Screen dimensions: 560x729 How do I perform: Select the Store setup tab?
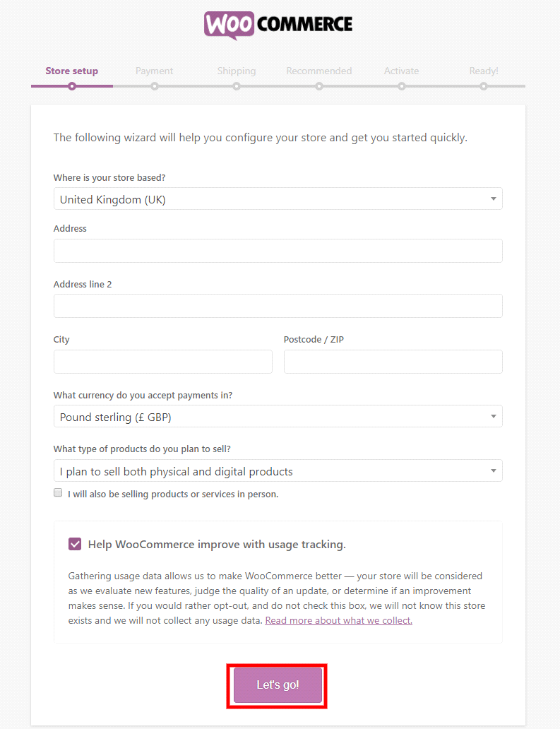coord(71,71)
